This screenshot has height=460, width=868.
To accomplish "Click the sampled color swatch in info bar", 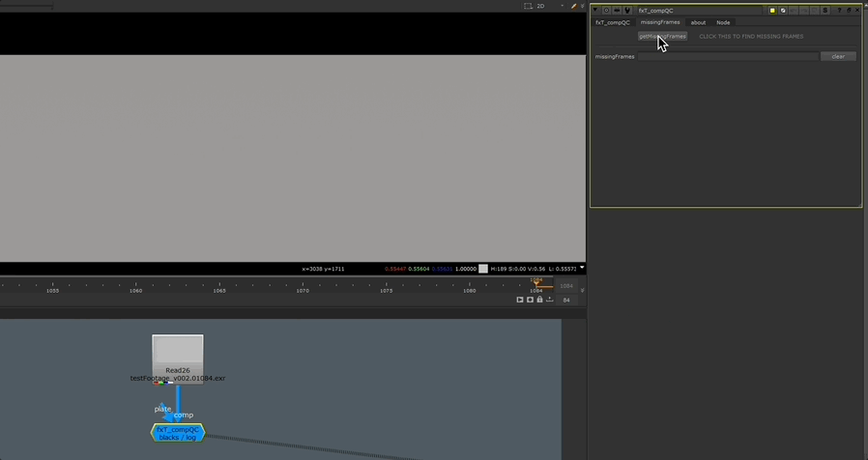I will pyautogui.click(x=483, y=269).
